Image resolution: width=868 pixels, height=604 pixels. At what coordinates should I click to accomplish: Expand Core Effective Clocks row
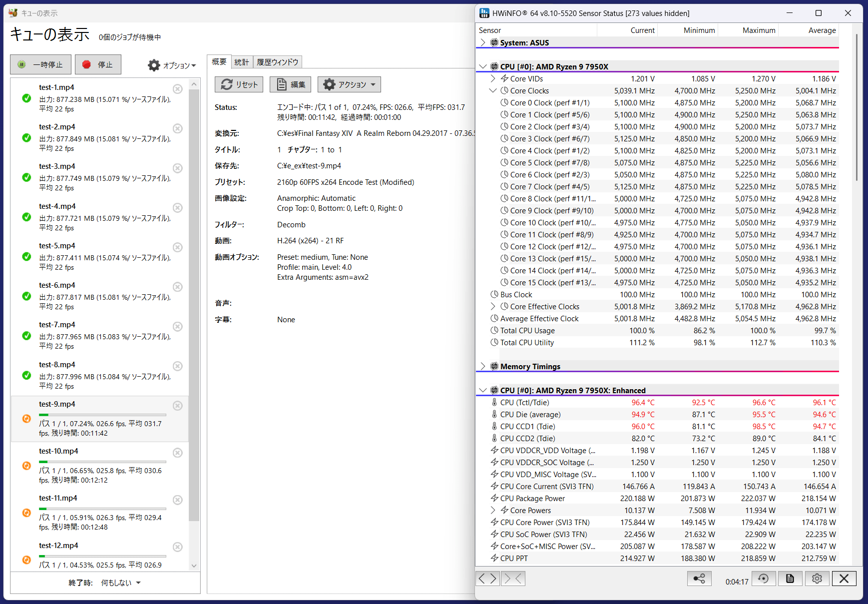pyautogui.click(x=493, y=306)
